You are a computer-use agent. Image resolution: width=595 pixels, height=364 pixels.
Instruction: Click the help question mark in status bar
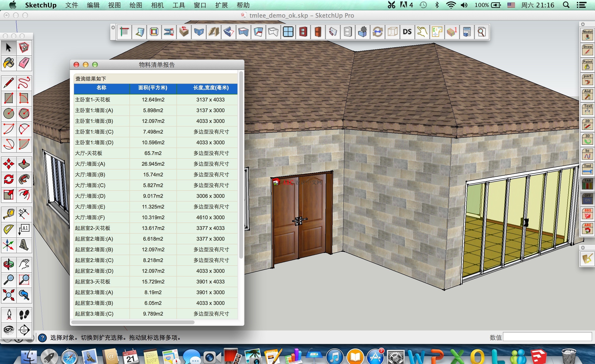pos(43,338)
